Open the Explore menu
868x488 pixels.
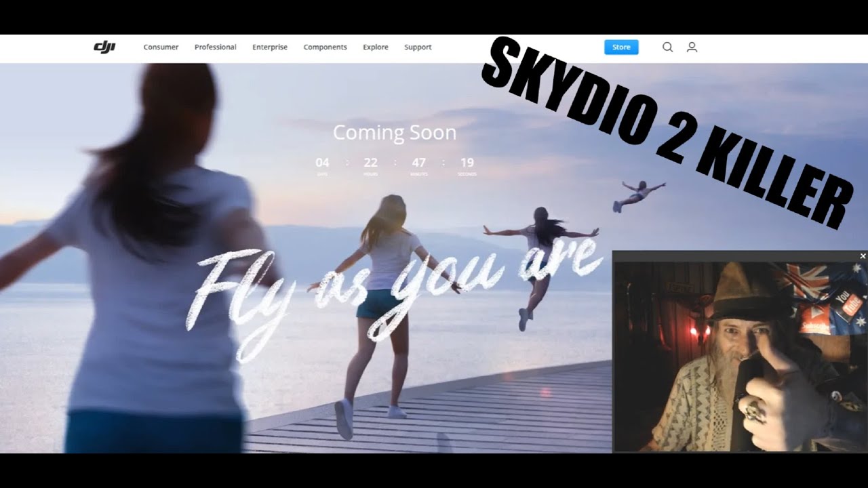click(376, 47)
